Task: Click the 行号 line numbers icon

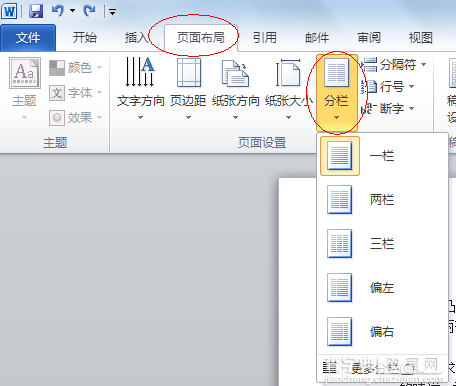Action: point(369,87)
